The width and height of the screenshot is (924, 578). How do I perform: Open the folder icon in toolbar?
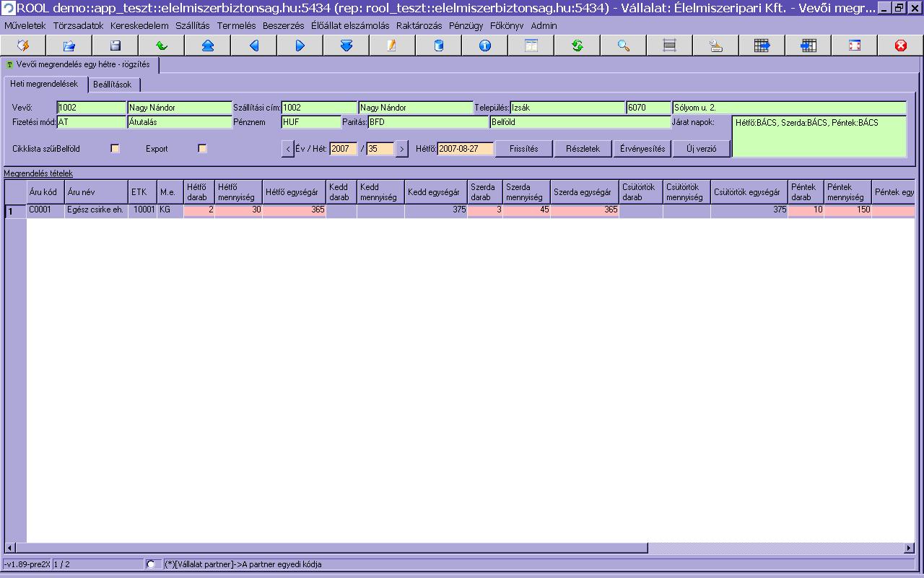click(69, 46)
